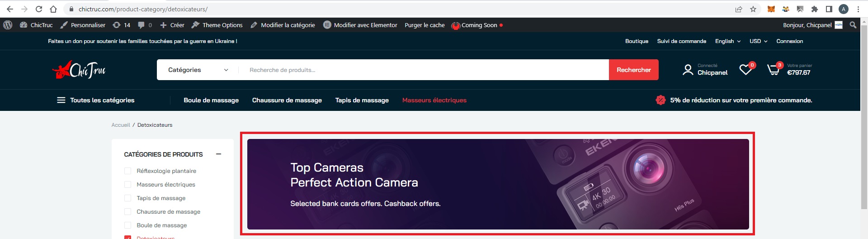The height and width of the screenshot is (239, 868).
Task: Click the admin bar search magnifier
Action: coord(853,25)
